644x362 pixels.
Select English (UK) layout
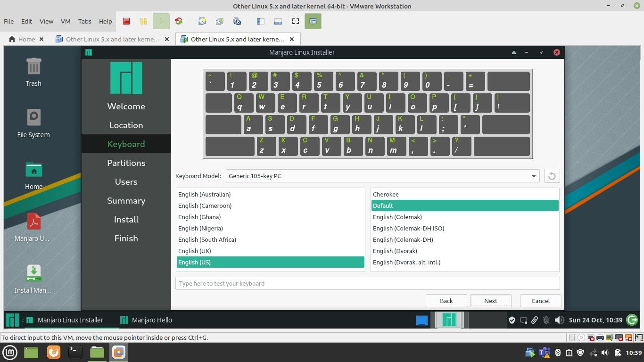[x=271, y=251]
